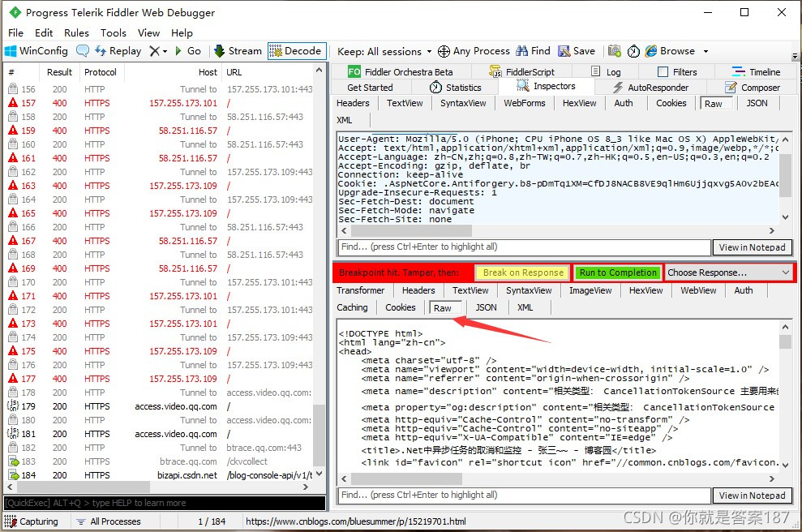The width and height of the screenshot is (802, 532).
Task: Click the Break on Response button
Action: (523, 272)
